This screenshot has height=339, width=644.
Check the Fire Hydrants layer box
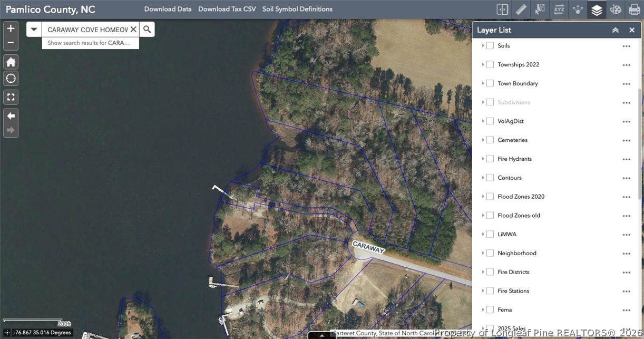click(x=490, y=159)
